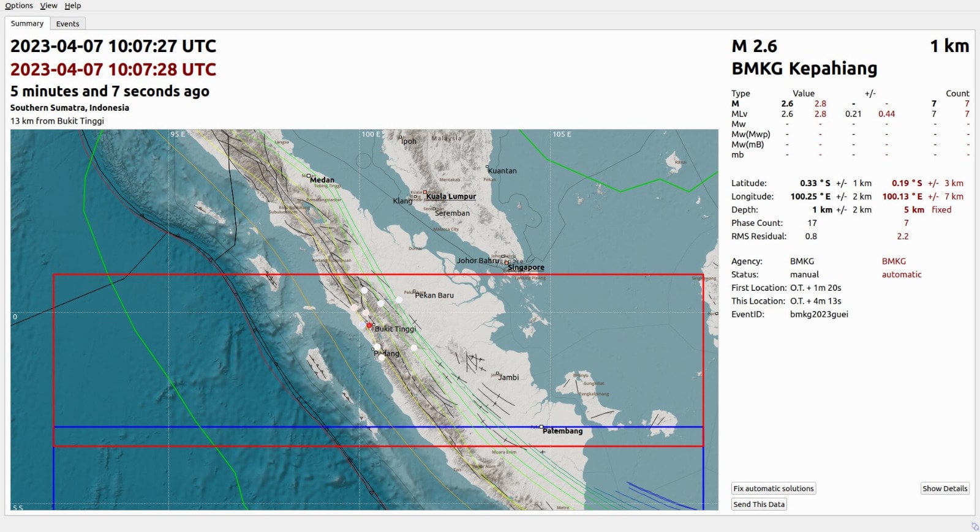Click the EventID value bmkg2023guei
The width and height of the screenshot is (980, 532).
point(819,315)
